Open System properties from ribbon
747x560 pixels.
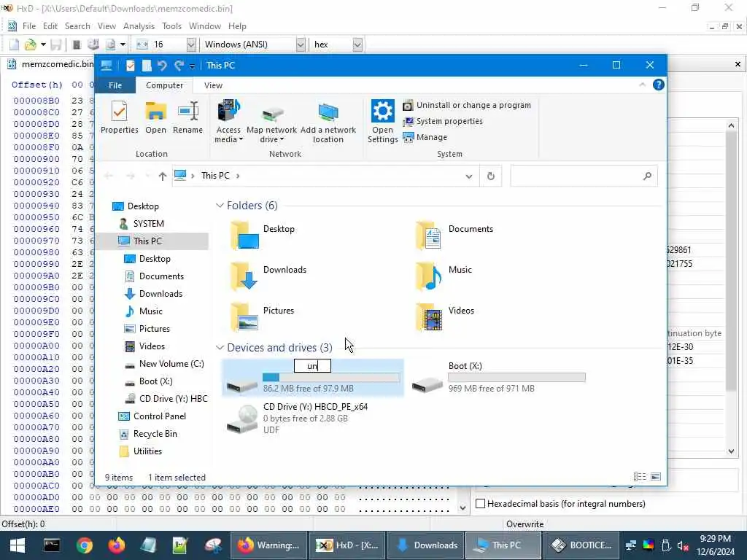pyautogui.click(x=443, y=121)
